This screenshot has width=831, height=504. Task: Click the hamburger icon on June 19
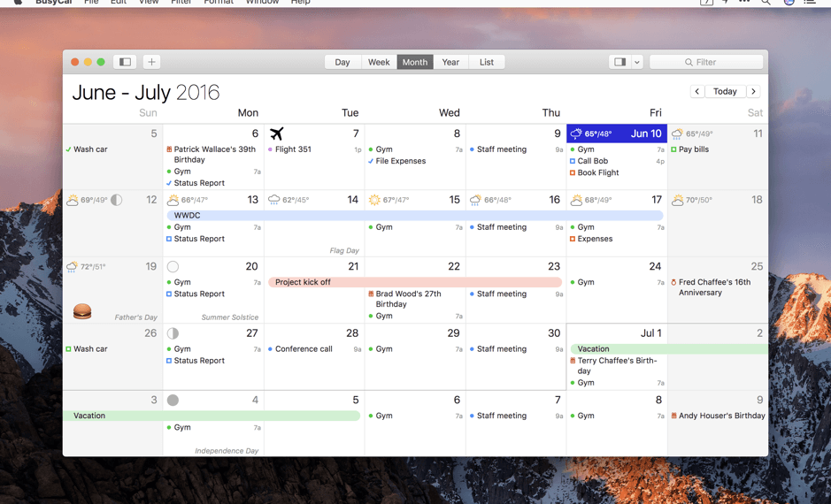(82, 310)
